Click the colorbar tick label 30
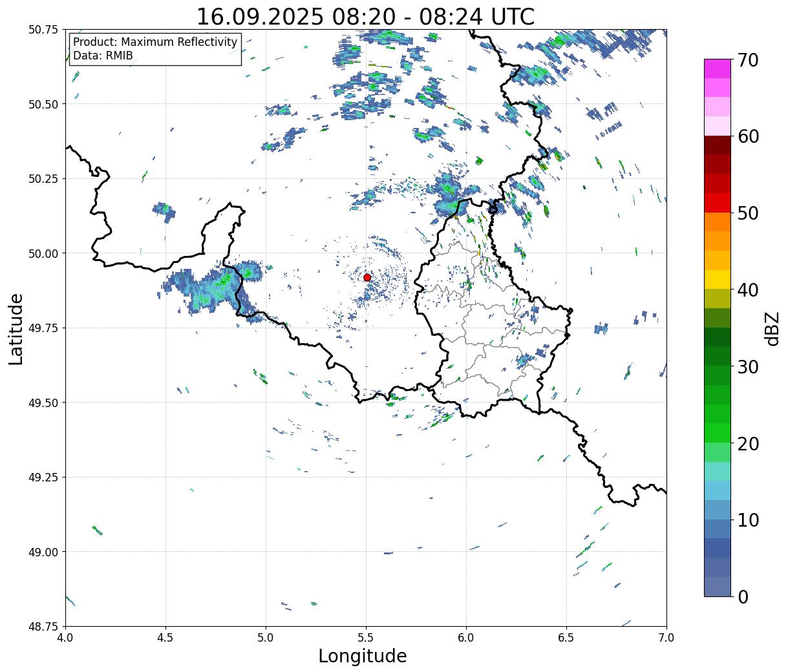 point(748,366)
